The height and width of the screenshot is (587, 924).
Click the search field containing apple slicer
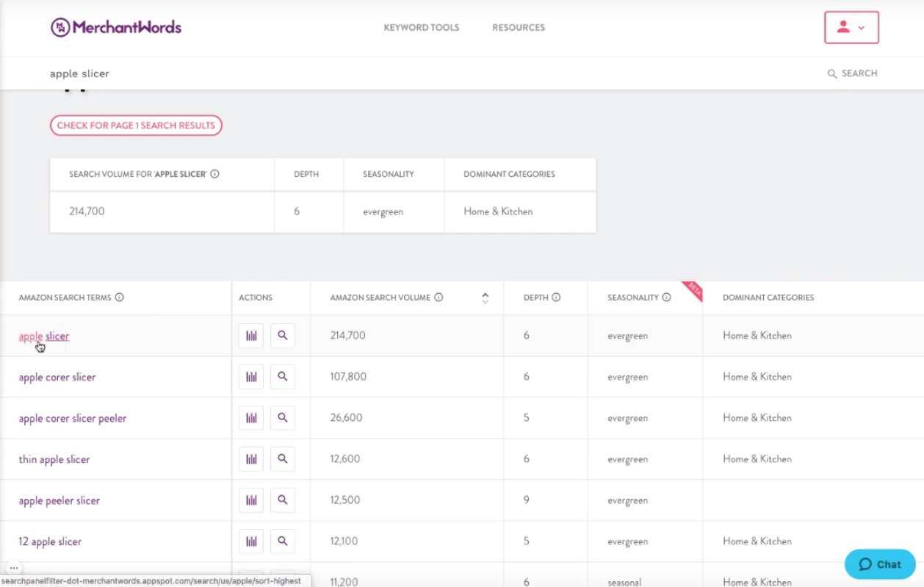(426, 73)
